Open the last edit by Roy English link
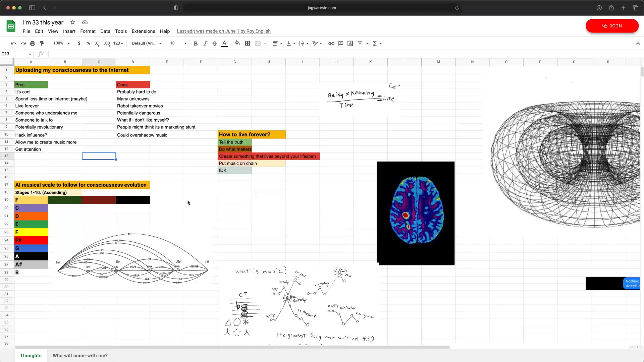This screenshot has height=362, width=644. tap(224, 31)
